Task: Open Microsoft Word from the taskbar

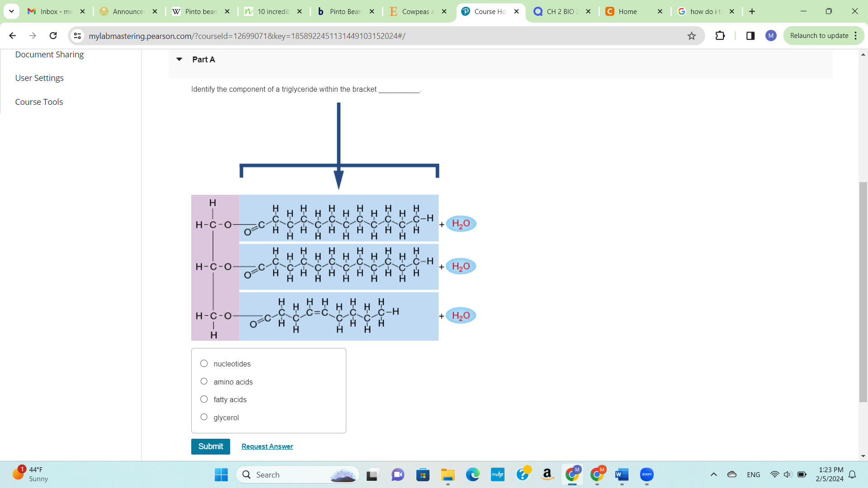Action: (621, 475)
